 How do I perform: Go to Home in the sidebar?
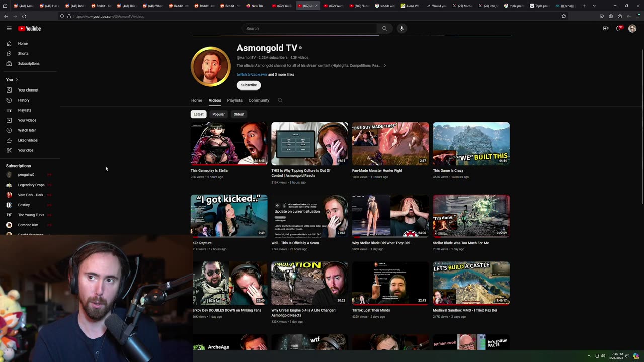30,44
